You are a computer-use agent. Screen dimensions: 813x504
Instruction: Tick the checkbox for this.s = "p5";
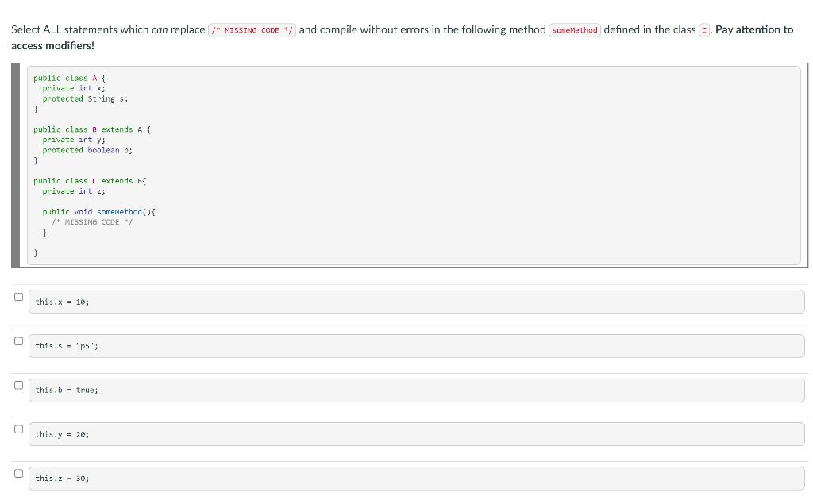[x=19, y=340]
